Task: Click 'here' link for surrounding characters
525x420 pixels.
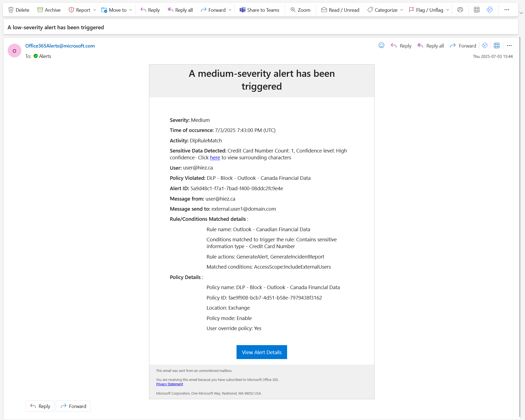Action: pyautogui.click(x=215, y=158)
